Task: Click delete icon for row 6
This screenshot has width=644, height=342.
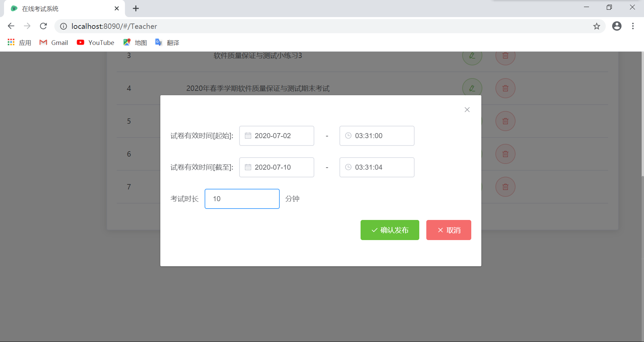Action: point(505,154)
